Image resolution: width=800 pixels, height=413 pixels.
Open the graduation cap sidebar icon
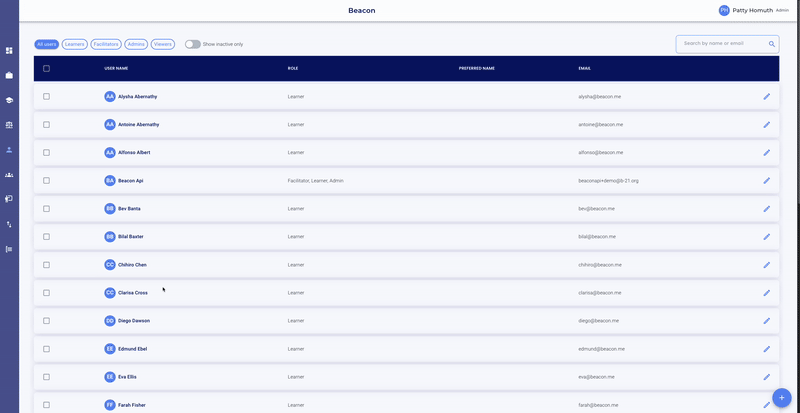[x=9, y=100]
